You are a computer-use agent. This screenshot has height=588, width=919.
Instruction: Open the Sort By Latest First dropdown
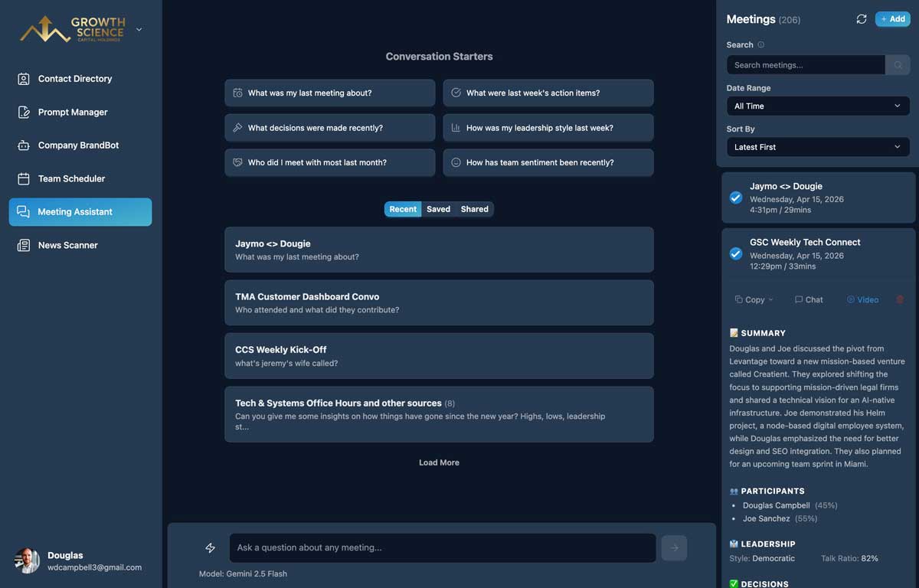(818, 147)
